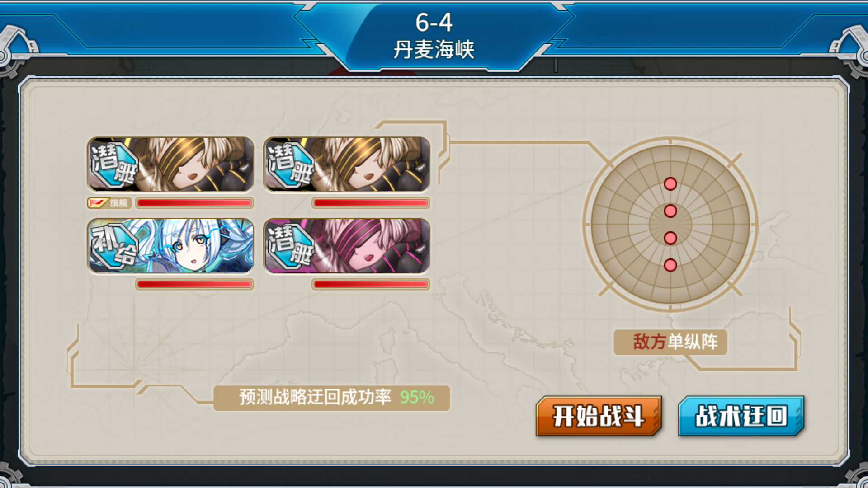868x488 pixels.
Task: Click the third red dot on radar
Action: tap(670, 238)
